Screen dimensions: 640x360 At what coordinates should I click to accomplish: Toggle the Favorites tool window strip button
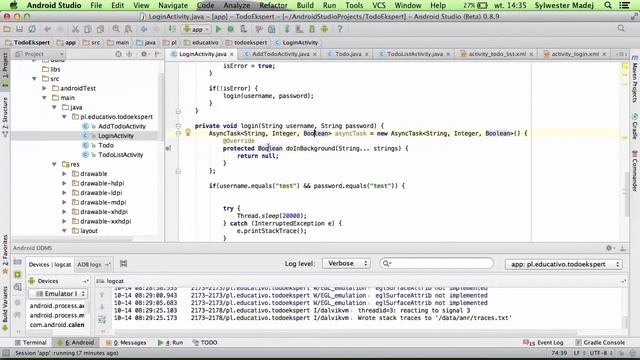click(5, 254)
